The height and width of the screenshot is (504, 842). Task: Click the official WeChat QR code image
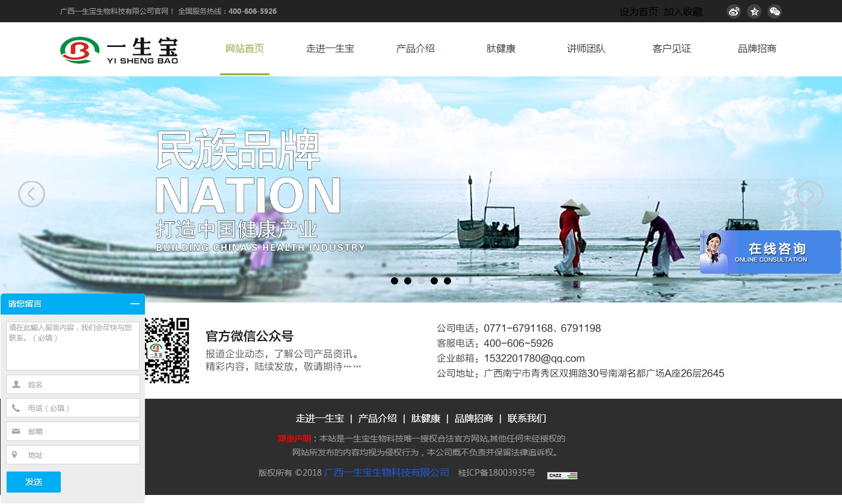[167, 351]
